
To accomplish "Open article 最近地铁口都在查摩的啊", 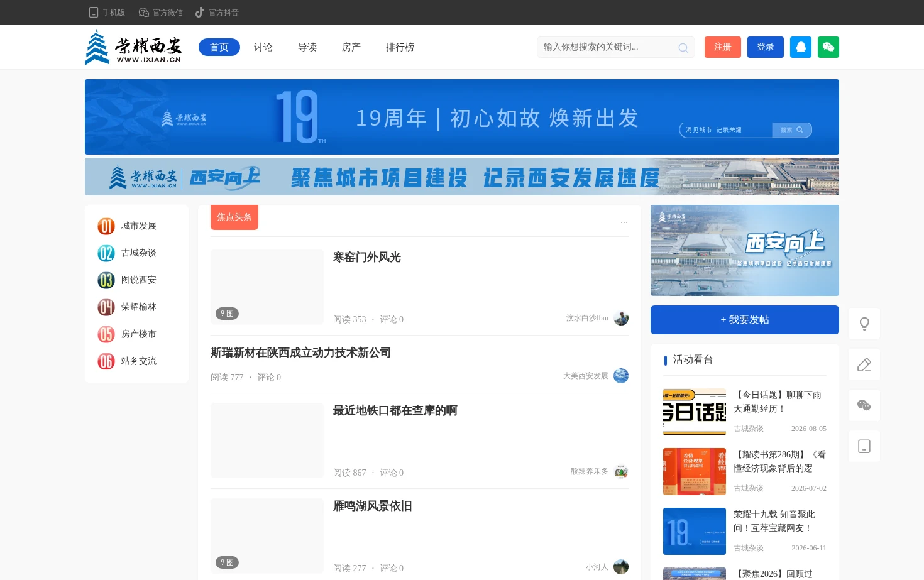I will tap(395, 410).
